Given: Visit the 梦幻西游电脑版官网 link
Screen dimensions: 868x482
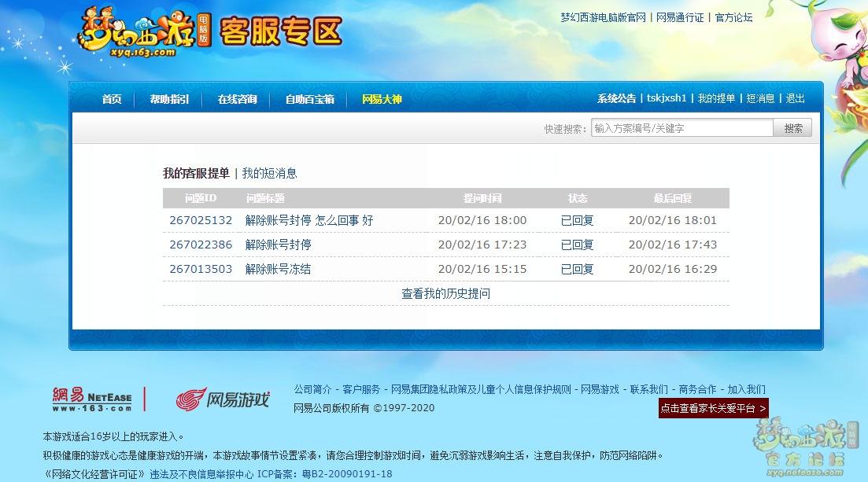Looking at the screenshot, I should click(x=603, y=18).
